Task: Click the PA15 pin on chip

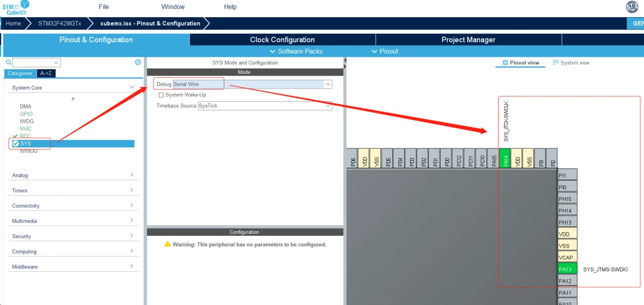Action: pos(493,158)
